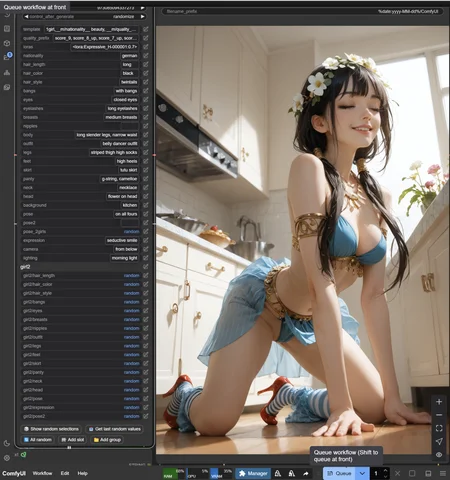
Task: Click the CPU usage monitor bar
Action: 198,473
